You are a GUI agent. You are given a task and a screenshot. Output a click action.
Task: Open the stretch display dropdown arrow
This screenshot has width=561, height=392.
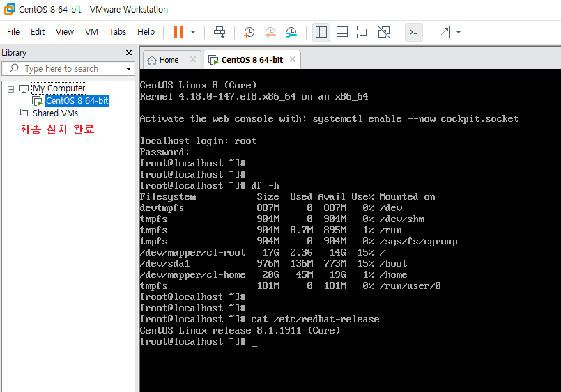pos(459,32)
